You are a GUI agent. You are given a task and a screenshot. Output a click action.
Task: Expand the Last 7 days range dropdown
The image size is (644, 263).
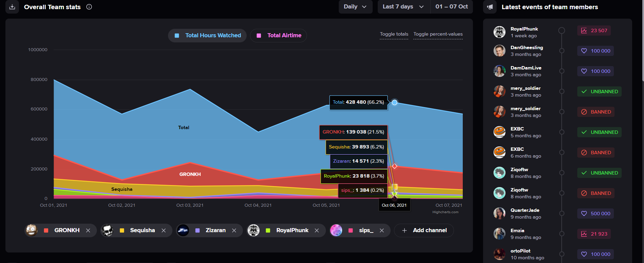[403, 7]
